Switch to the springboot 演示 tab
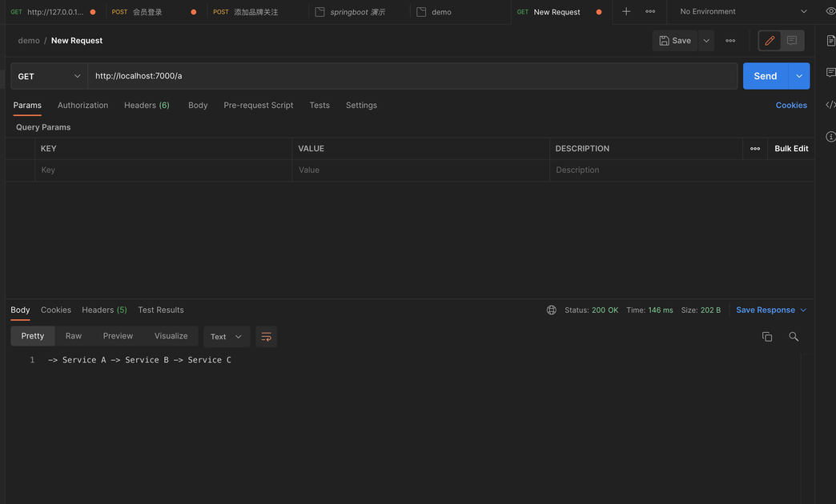The image size is (836, 504). (357, 12)
